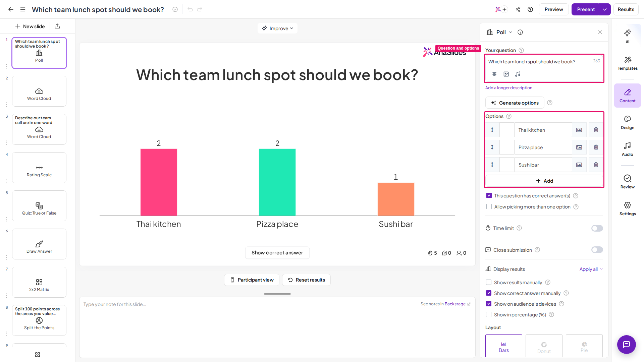Click the Show correct answer button
The image size is (644, 362).
click(x=277, y=253)
